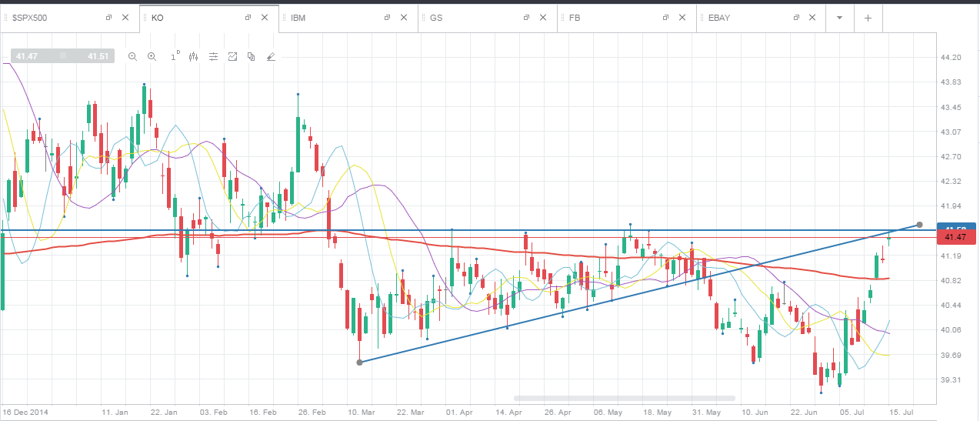The width and height of the screenshot is (980, 421).
Task: Close the IBM tab
Action: click(x=405, y=18)
